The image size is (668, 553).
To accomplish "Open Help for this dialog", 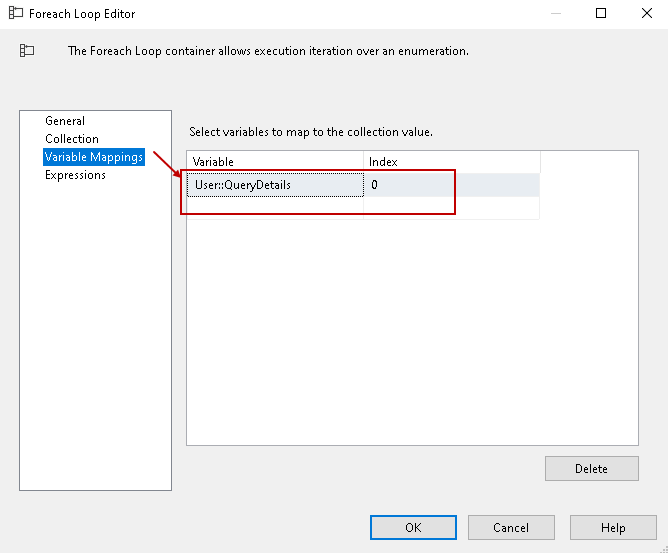I will click(613, 528).
